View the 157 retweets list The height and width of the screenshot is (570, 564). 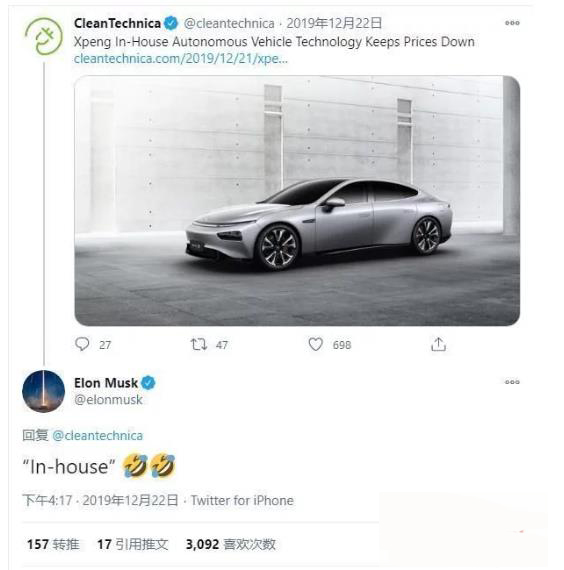(53, 544)
